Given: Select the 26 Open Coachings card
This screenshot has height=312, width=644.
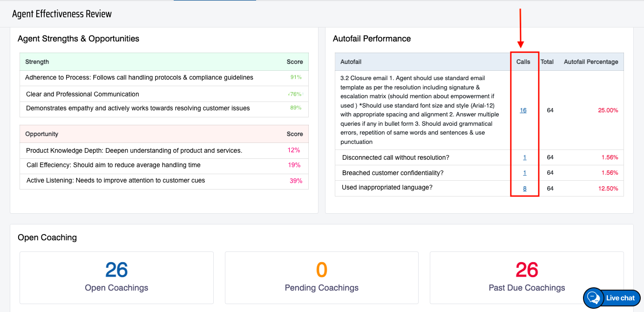Looking at the screenshot, I should 116,278.
